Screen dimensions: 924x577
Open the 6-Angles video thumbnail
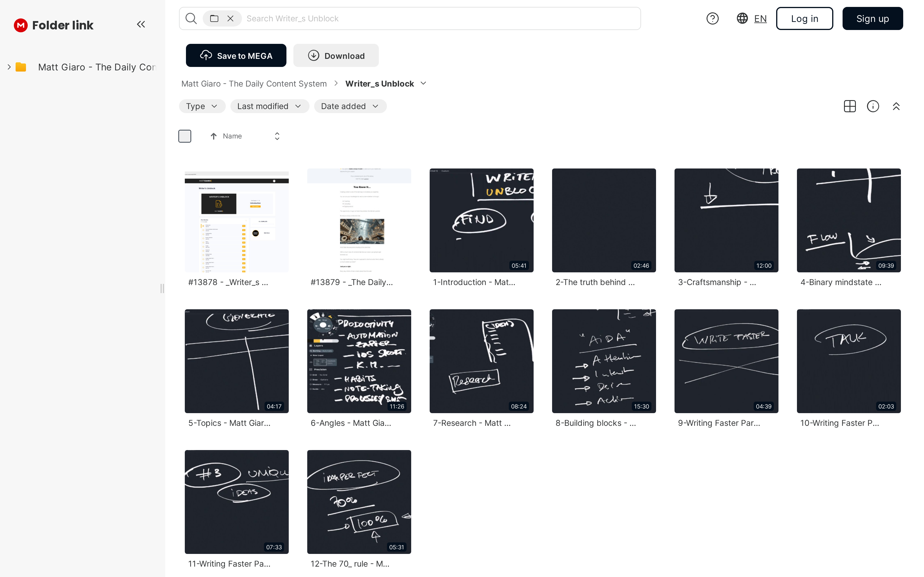359,361
